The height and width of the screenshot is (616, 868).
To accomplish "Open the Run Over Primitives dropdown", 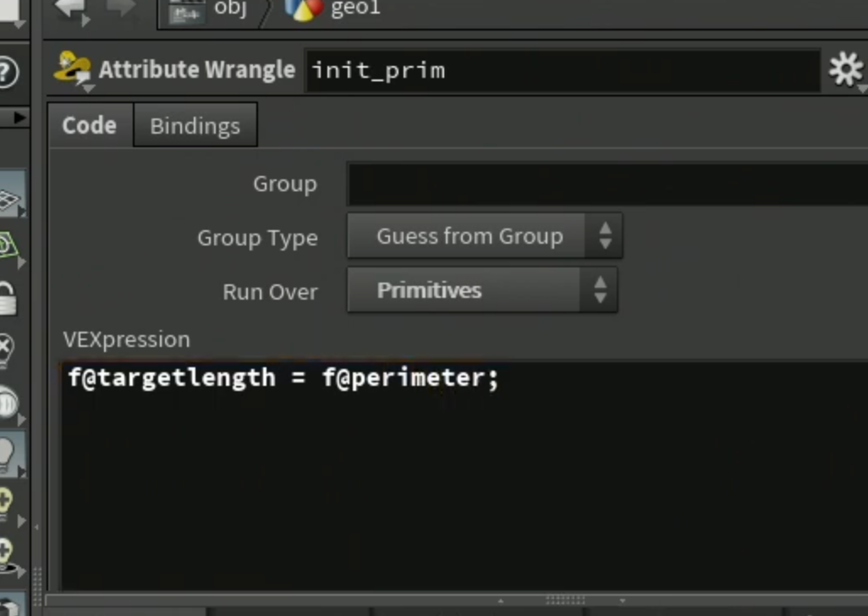I will pyautogui.click(x=482, y=290).
